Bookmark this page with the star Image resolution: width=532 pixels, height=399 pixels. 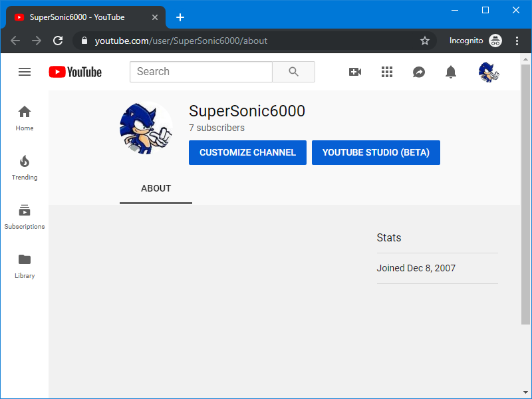click(424, 41)
